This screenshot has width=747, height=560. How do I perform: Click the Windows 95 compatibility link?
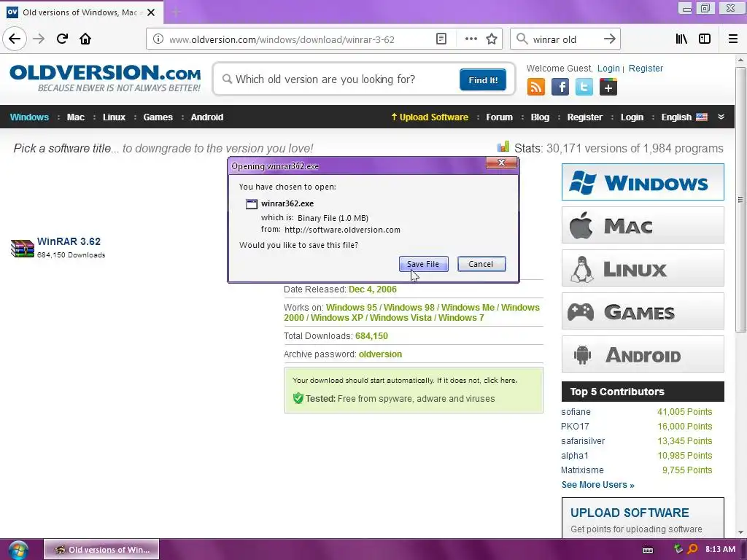tap(351, 308)
